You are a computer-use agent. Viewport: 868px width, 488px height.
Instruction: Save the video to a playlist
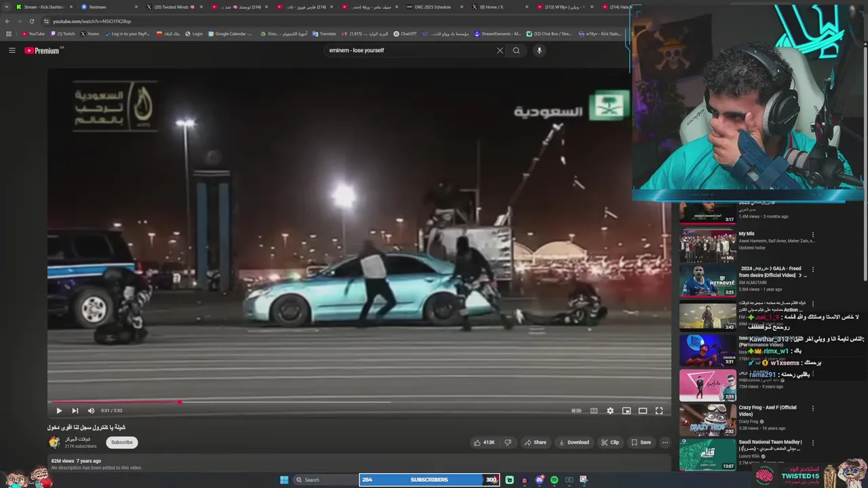(x=641, y=443)
